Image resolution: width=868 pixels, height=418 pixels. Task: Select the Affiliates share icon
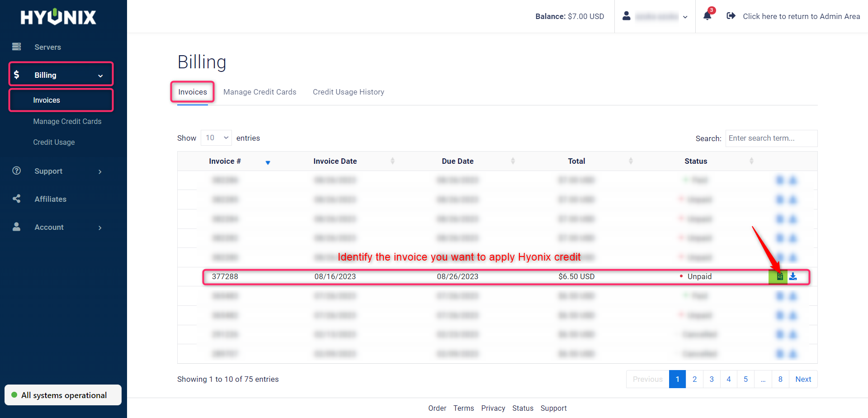click(16, 199)
